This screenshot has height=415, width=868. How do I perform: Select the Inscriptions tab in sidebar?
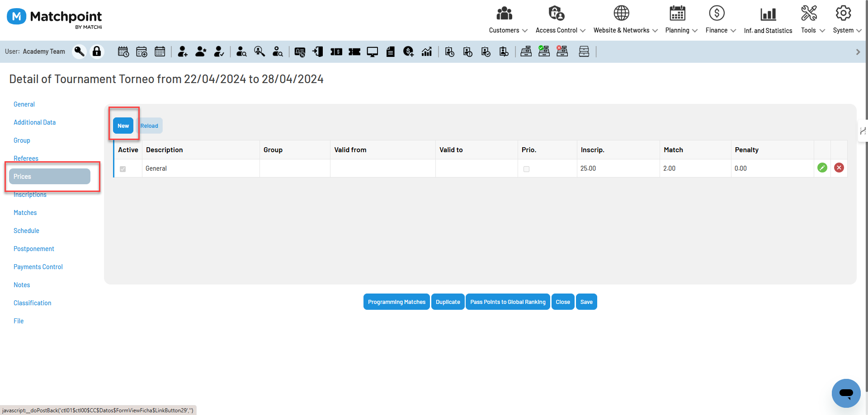click(30, 195)
